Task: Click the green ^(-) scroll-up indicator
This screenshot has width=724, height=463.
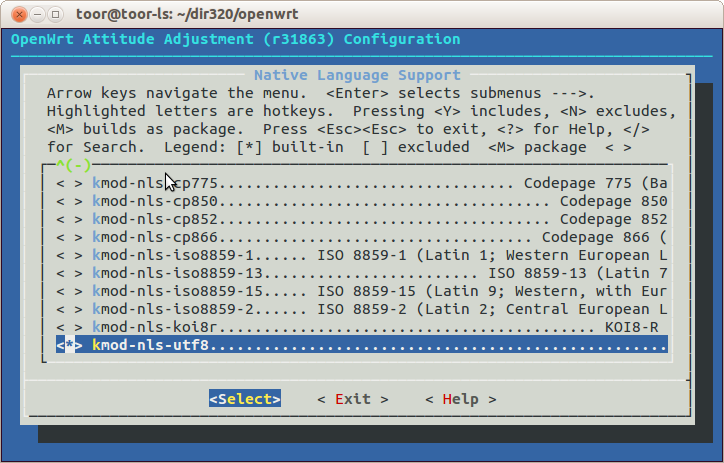Action: 73,165
